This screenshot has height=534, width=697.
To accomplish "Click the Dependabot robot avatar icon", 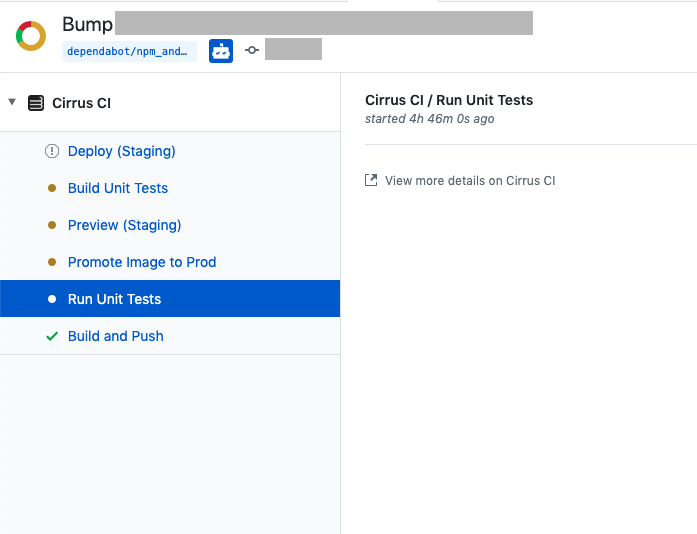I will (221, 51).
